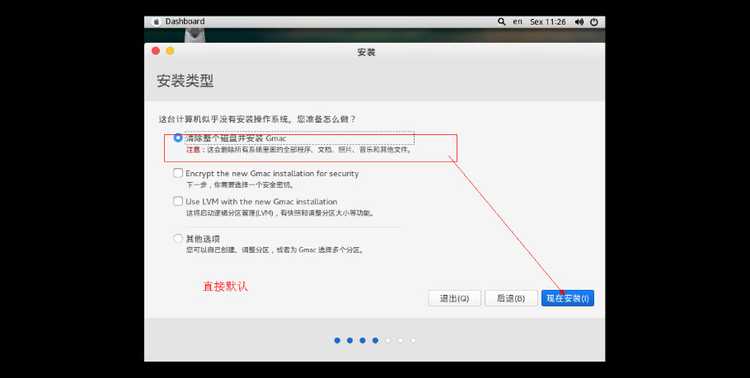The width and height of the screenshot is (750, 378).
Task: Open the search magnifier icon
Action: coord(501,22)
